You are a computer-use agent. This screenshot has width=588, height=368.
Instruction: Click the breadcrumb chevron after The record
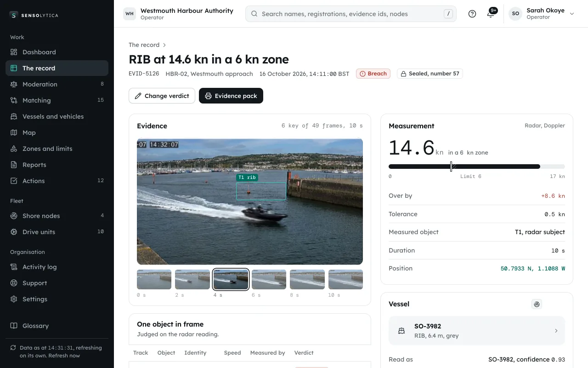point(164,45)
